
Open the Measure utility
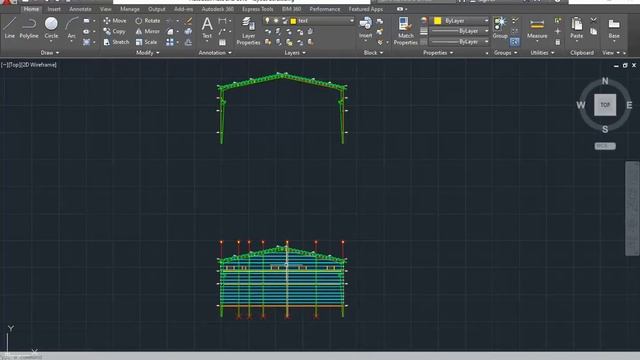click(537, 29)
